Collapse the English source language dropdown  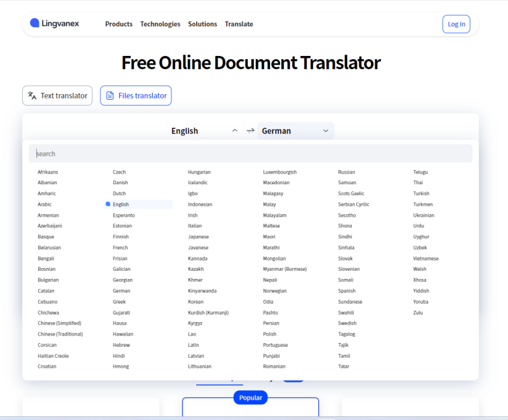pyautogui.click(x=234, y=131)
